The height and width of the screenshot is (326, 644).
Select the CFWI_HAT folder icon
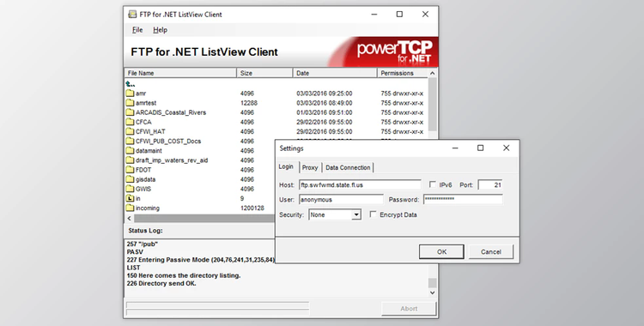(x=130, y=131)
